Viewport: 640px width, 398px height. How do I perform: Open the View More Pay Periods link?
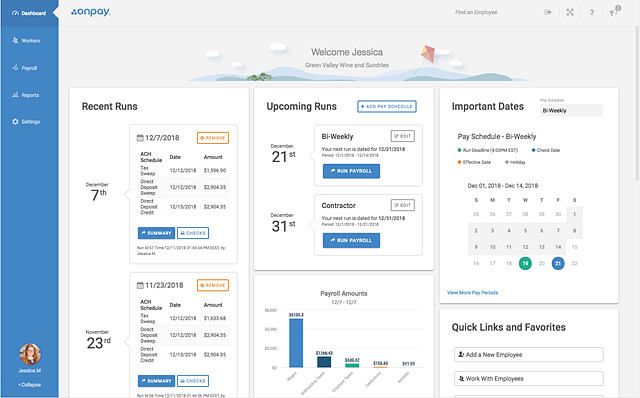click(x=472, y=293)
